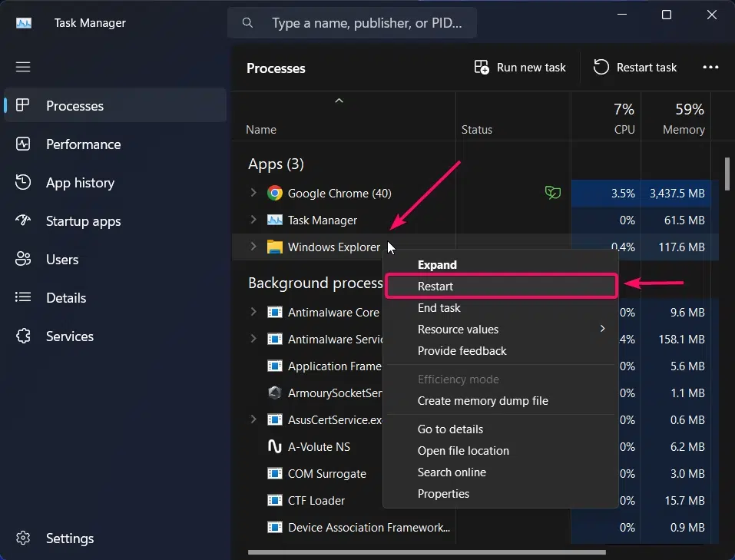The height and width of the screenshot is (560, 735).
Task: Sort by the Status column header
Action: [x=477, y=130]
